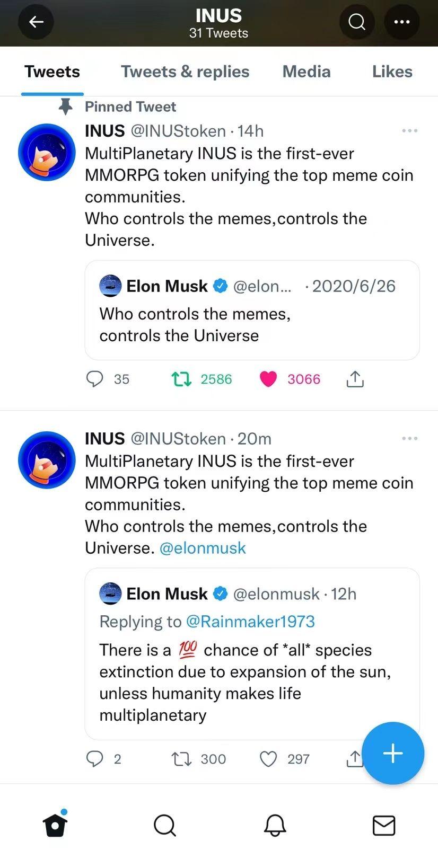Viewport: 438px width, 868px height.
Task: Tap the back arrow button
Action: 36,22
